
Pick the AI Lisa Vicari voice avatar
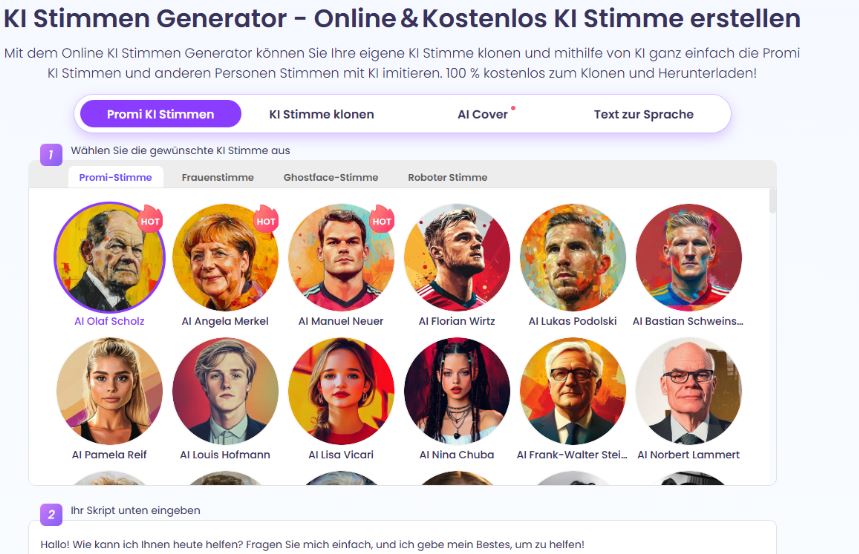click(x=341, y=390)
